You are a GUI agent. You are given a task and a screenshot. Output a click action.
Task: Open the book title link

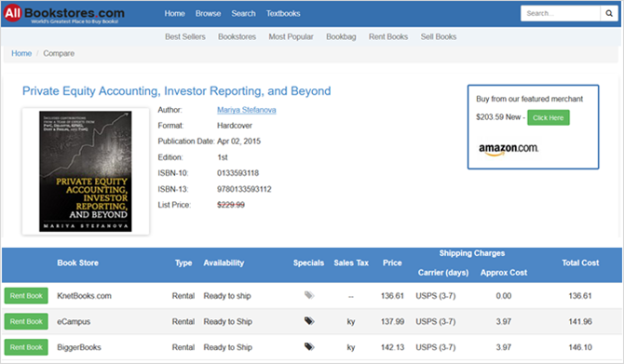pyautogui.click(x=176, y=91)
